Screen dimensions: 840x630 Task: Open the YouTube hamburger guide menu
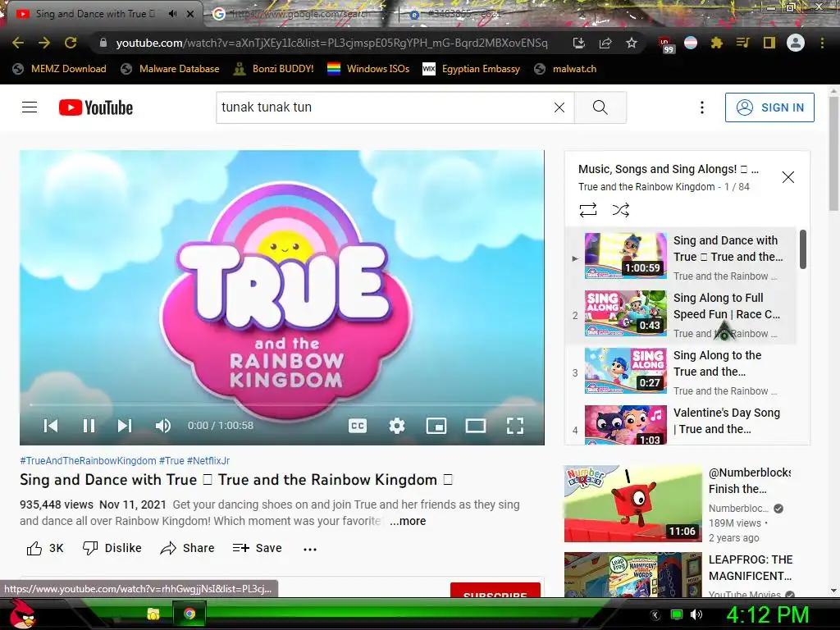coord(30,107)
